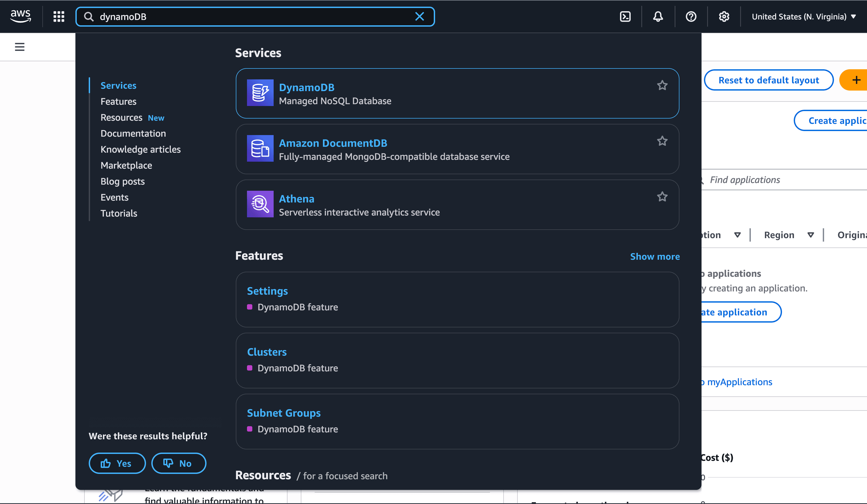Screen dimensions: 867x504
Task: Switch to the Documentation results category
Action: [133, 133]
